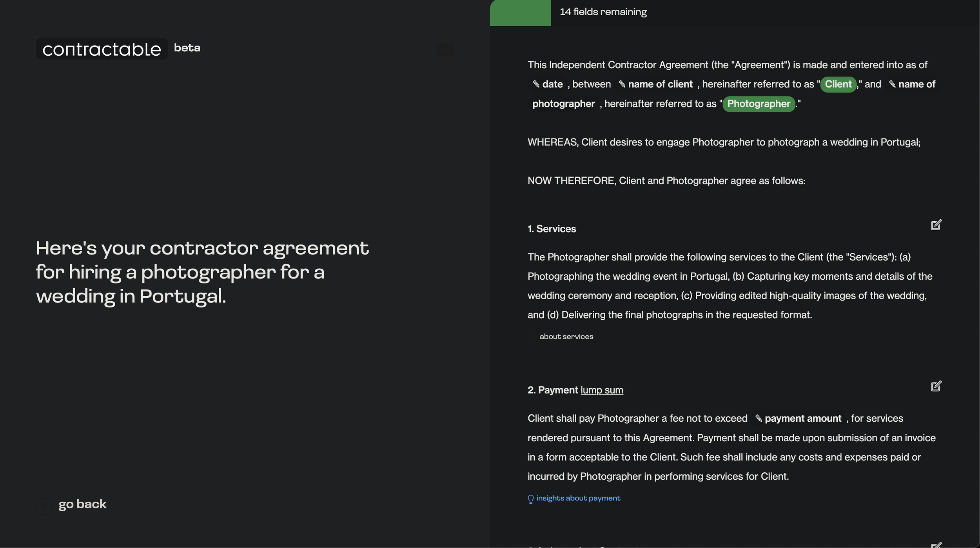Click the pencil icon on date field
The width and height of the screenshot is (980, 548).
[x=536, y=84]
